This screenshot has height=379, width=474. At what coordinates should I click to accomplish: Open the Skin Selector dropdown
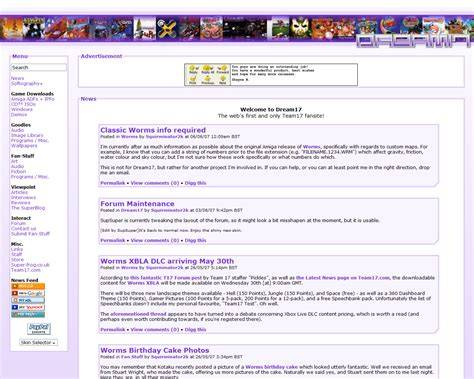(x=38, y=342)
